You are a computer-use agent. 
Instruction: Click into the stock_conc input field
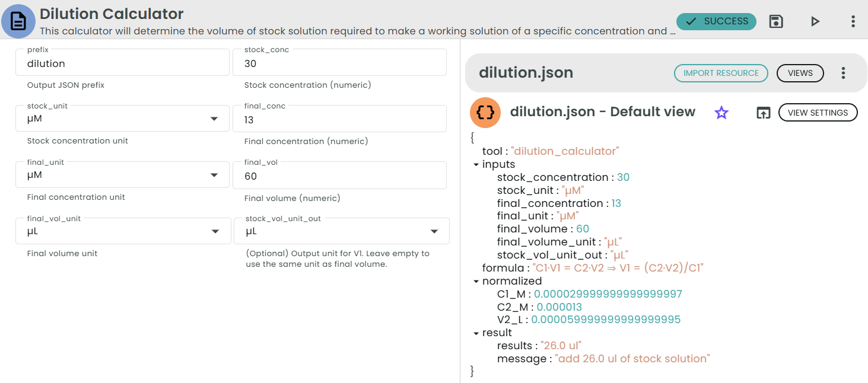[x=339, y=63]
